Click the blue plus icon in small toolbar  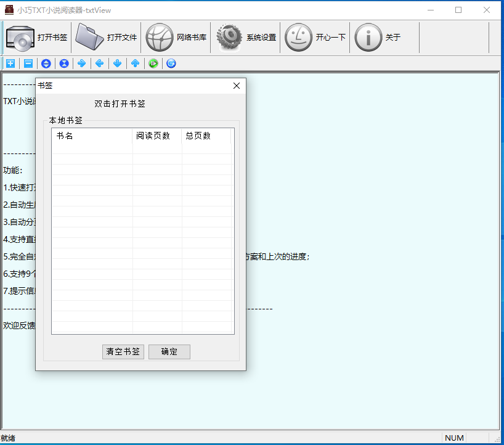(x=10, y=63)
